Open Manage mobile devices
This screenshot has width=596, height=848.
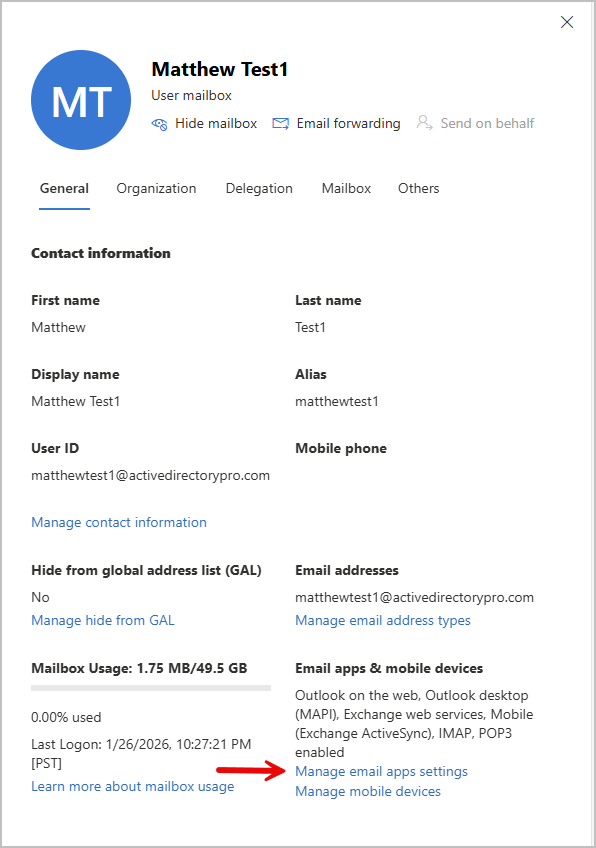pos(368,791)
